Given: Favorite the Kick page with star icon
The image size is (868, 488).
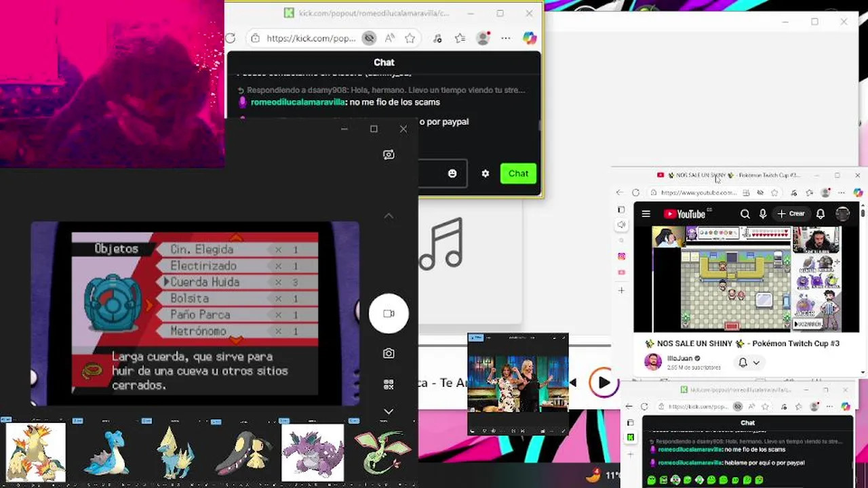Looking at the screenshot, I should [410, 39].
